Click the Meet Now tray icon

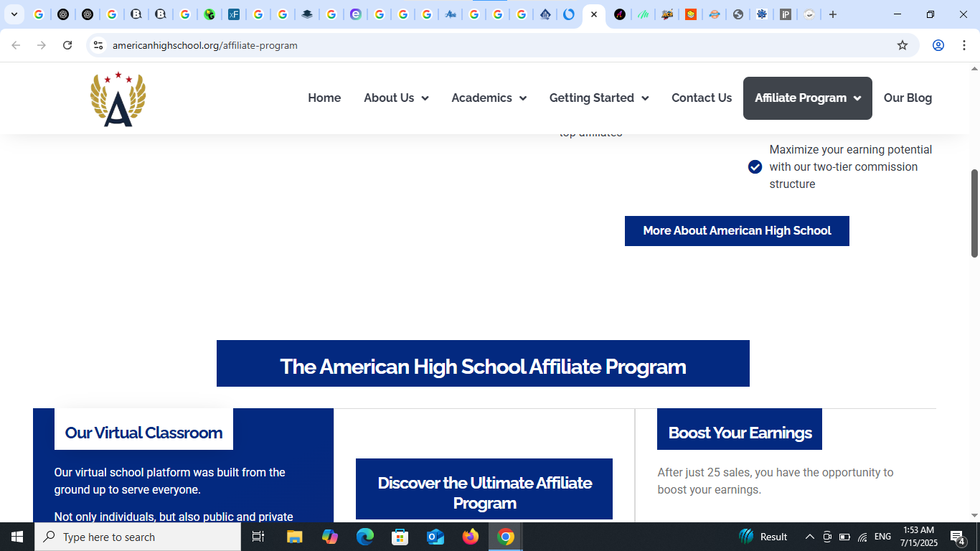pos(827,537)
